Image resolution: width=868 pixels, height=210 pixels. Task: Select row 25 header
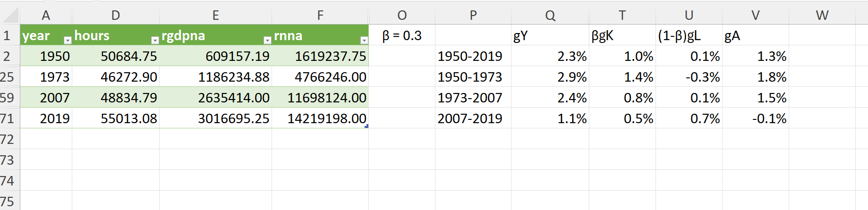point(8,77)
